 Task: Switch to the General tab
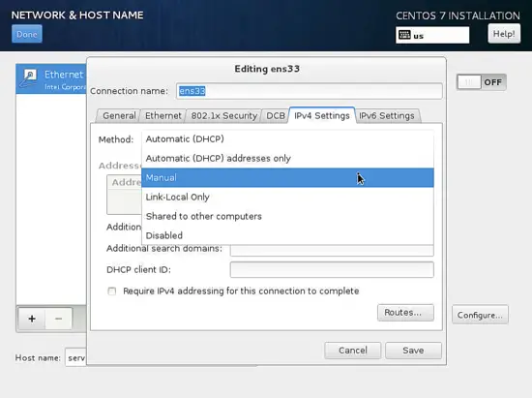119,116
